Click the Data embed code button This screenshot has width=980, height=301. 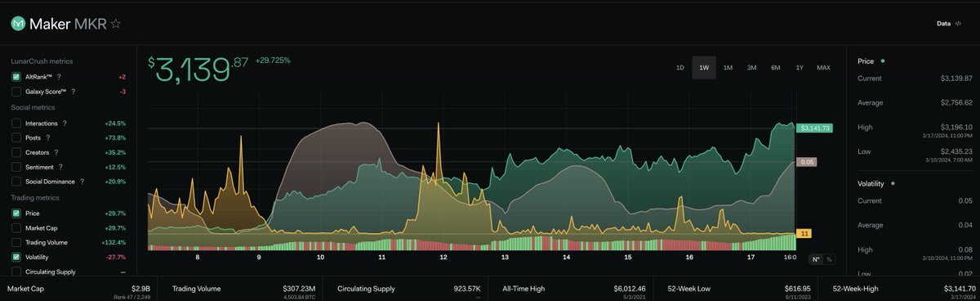click(x=949, y=24)
